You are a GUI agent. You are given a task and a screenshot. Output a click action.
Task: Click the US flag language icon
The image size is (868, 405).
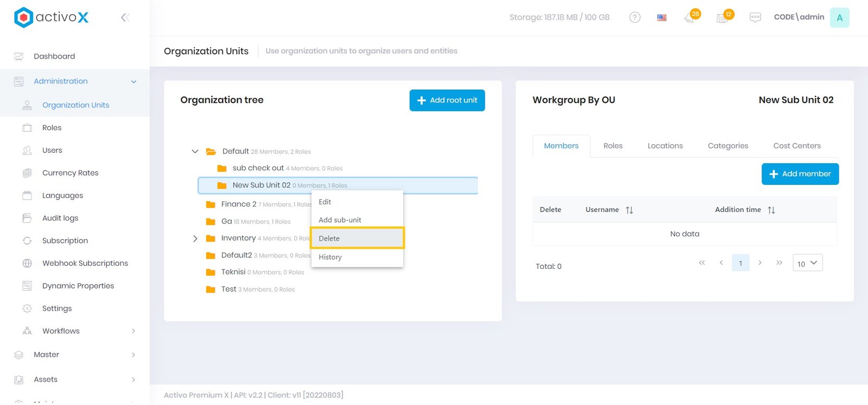click(x=662, y=17)
